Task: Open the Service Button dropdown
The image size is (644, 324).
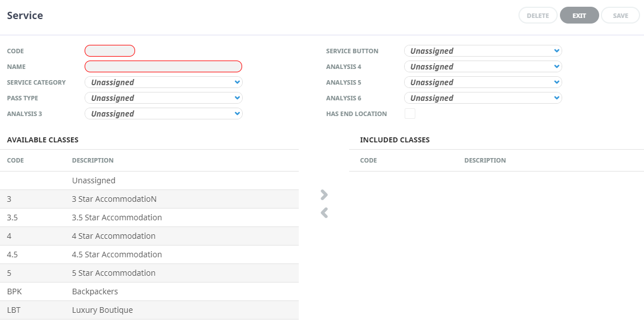Action: (x=483, y=50)
